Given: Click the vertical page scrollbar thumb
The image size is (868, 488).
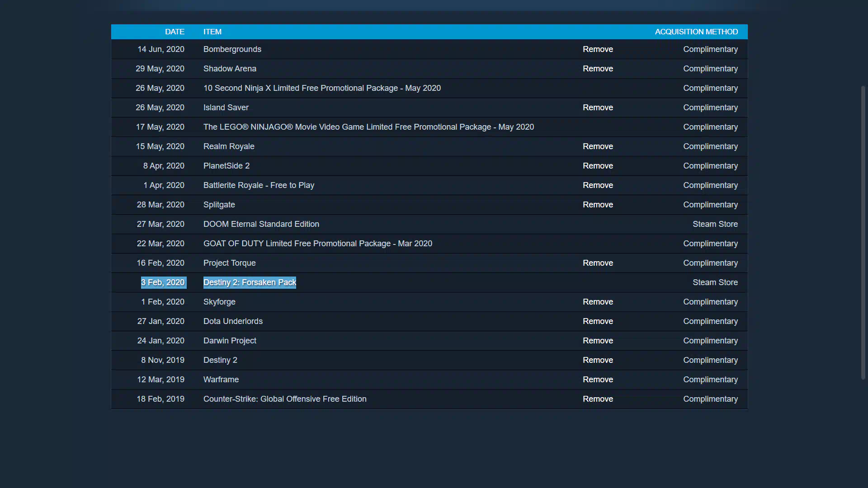Looking at the screenshot, I should pyautogui.click(x=863, y=232).
